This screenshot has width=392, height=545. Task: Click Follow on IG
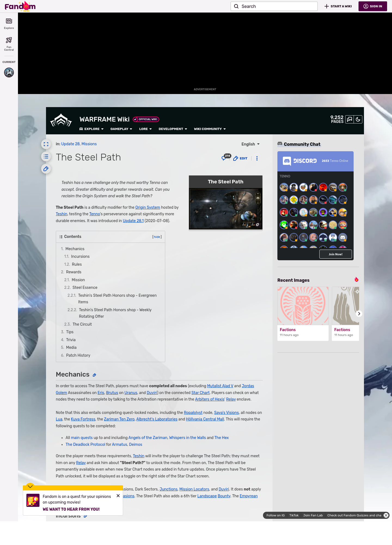pyautogui.click(x=275, y=515)
